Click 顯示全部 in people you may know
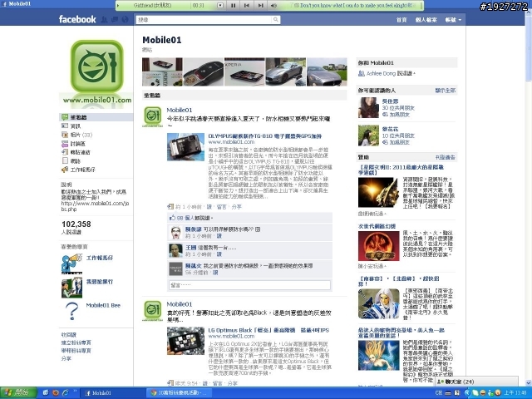 (x=446, y=91)
